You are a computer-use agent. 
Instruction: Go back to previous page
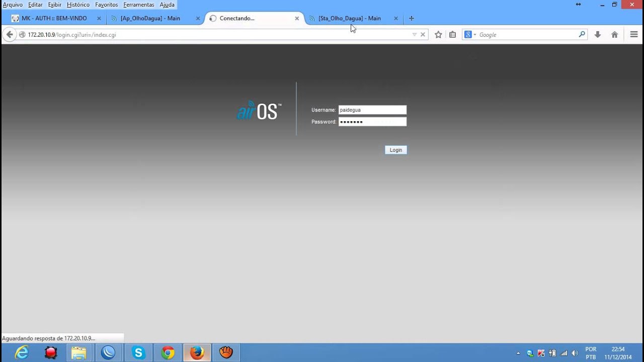(9, 35)
